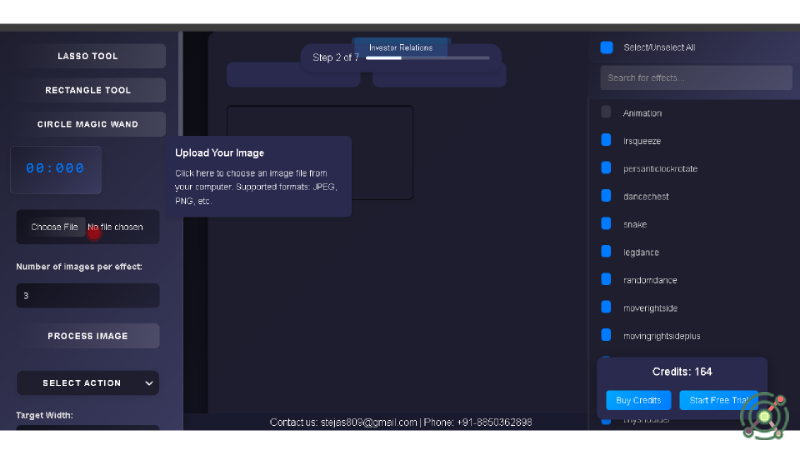The height and width of the screenshot is (450, 800).
Task: Start the free trial
Action: click(718, 400)
